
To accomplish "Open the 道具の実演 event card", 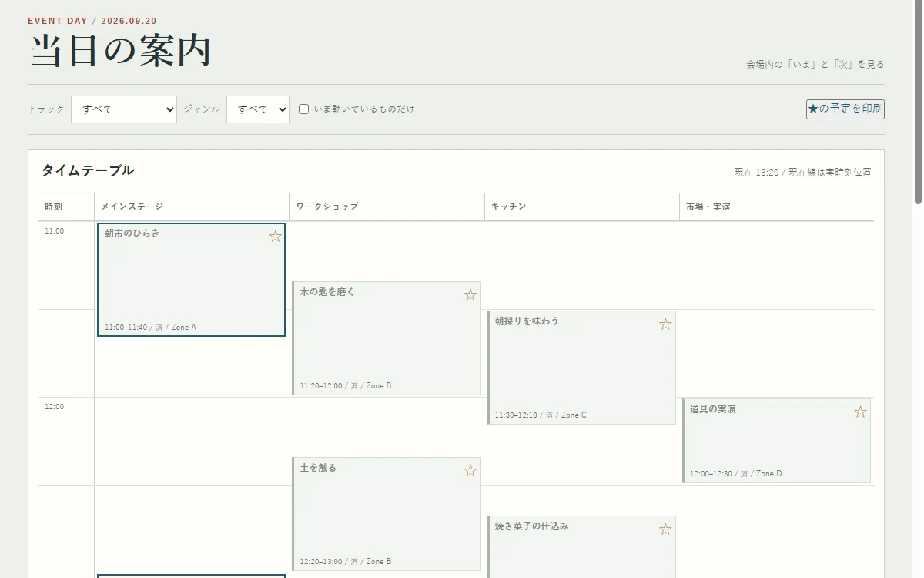I will point(776,441).
